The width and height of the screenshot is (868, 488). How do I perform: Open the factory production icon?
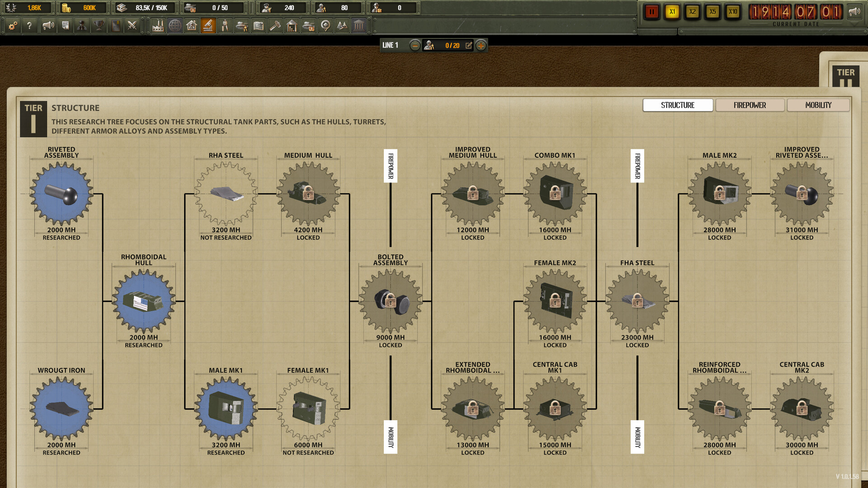[158, 26]
